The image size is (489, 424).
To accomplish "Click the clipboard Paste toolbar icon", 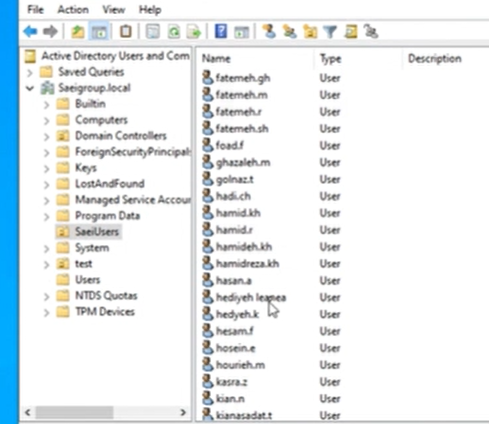I will tap(126, 32).
